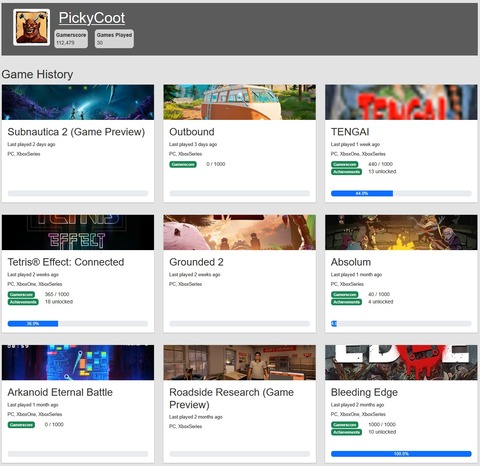Open the Arkanoid Eternal Battle banner image
480x466 pixels.
[78, 363]
